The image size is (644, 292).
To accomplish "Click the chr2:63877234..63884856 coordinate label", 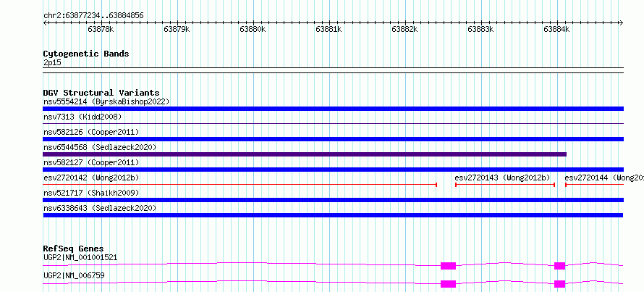I will click(93, 16).
